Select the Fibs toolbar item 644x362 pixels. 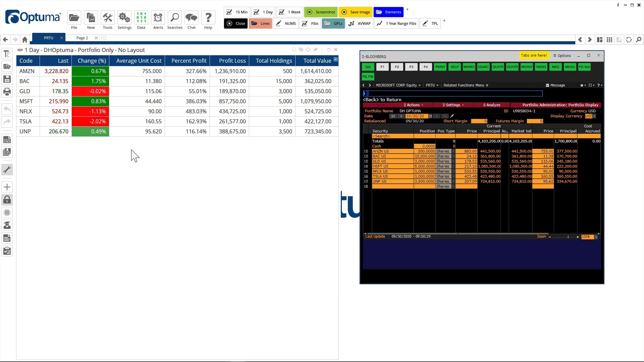point(310,23)
